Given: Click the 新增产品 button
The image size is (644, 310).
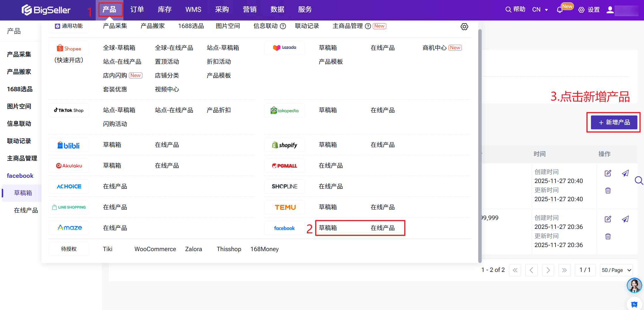Looking at the screenshot, I should [614, 122].
